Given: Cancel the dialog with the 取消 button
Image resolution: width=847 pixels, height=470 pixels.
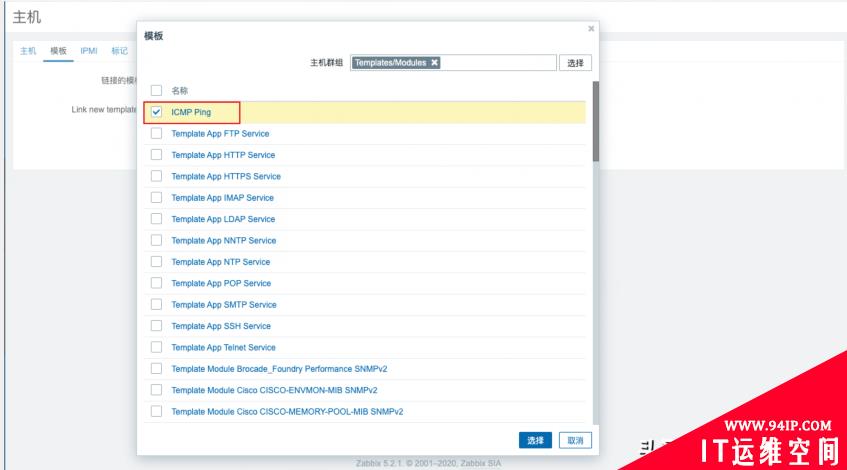Looking at the screenshot, I should tap(575, 440).
